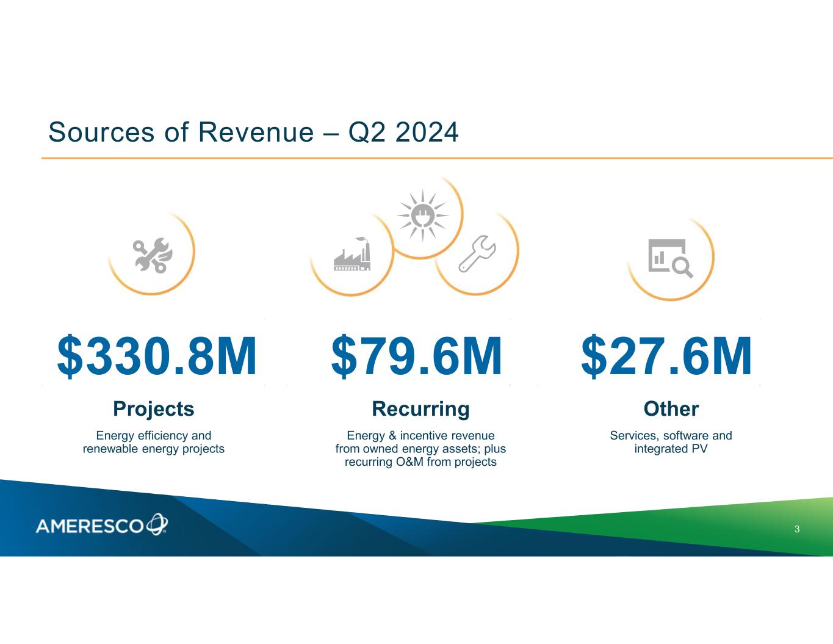Click the Ameresco orbit globe logo symbol
Viewport: 833px width, 644px height.
[157, 524]
